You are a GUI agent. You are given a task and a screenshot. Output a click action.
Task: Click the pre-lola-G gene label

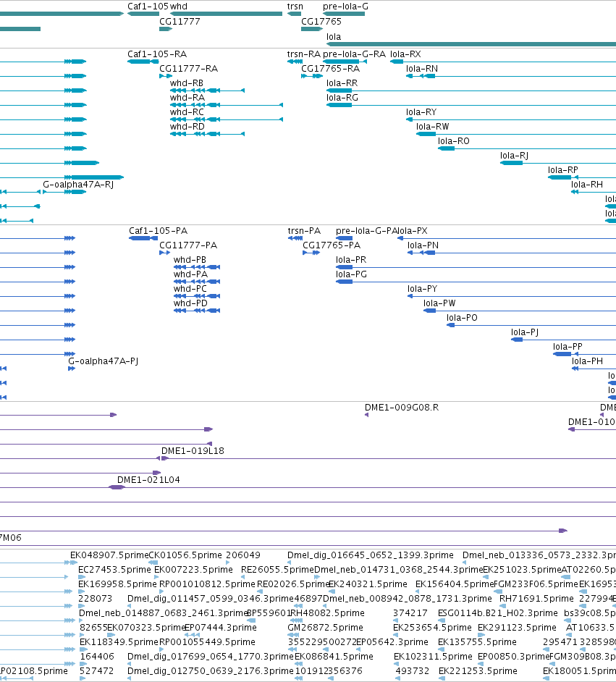345,7
